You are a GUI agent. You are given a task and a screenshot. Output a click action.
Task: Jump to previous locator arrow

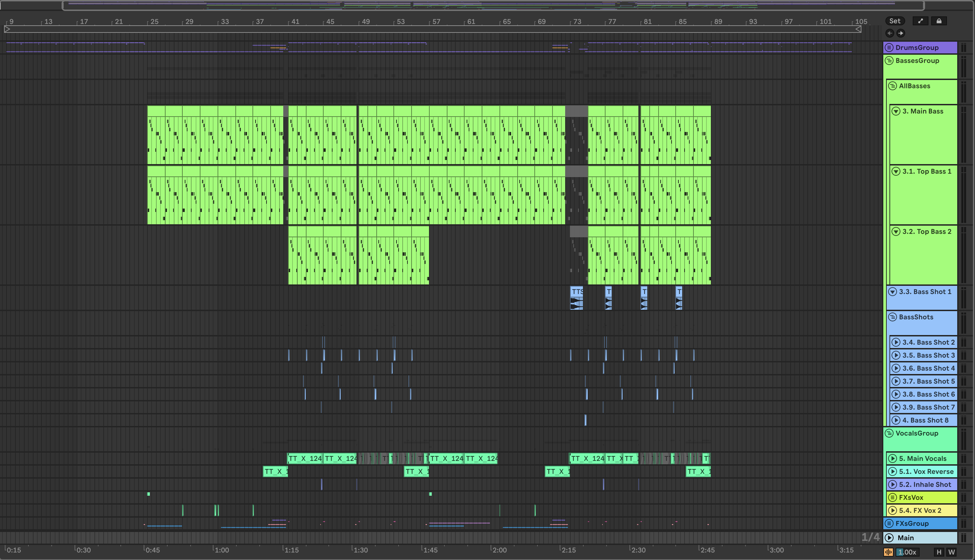pos(889,33)
